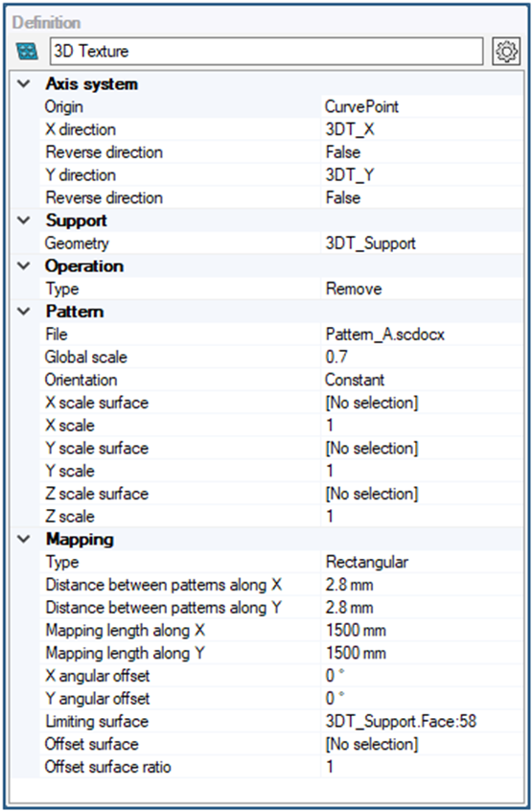This screenshot has width=532, height=811.
Task: Edit the 3D Texture name field
Action: tap(266, 51)
